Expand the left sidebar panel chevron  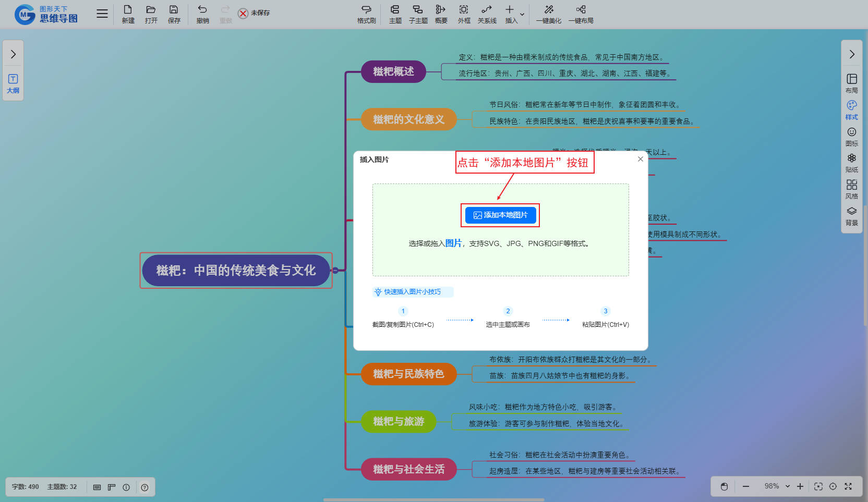point(13,54)
